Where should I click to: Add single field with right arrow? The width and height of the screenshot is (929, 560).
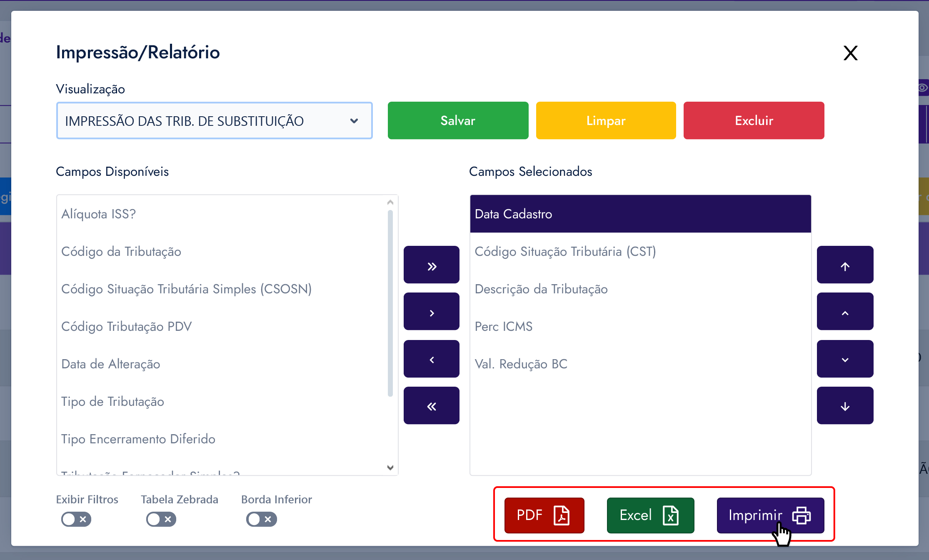[431, 312]
